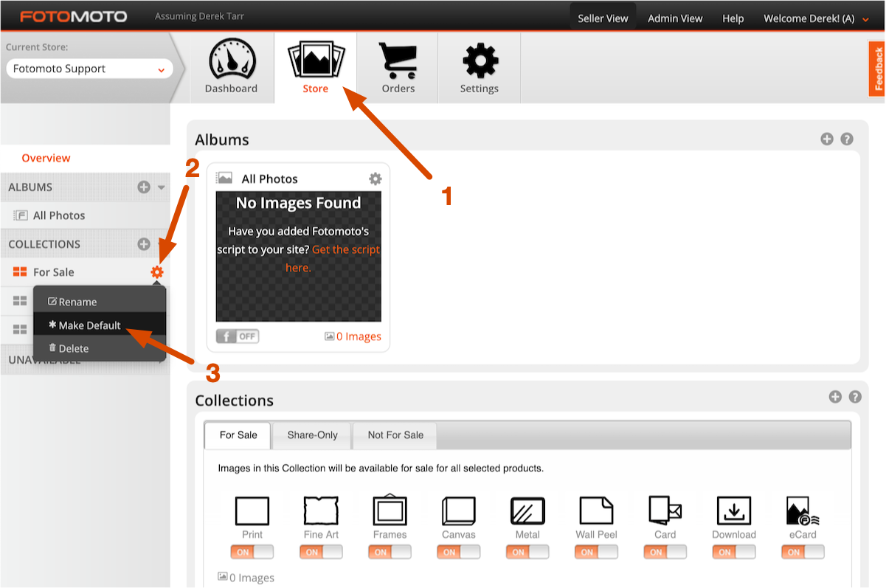
Task: Open the Current Store dropdown
Action: (89, 69)
